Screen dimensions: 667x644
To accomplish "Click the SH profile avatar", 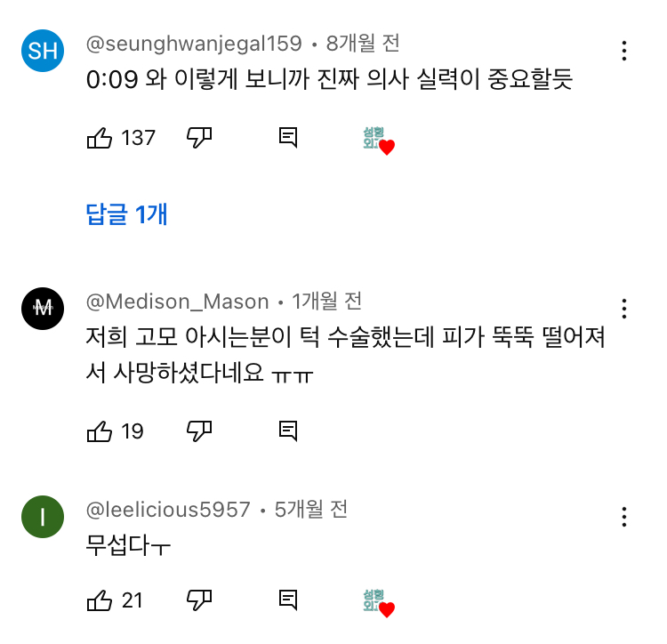I will 43,51.
